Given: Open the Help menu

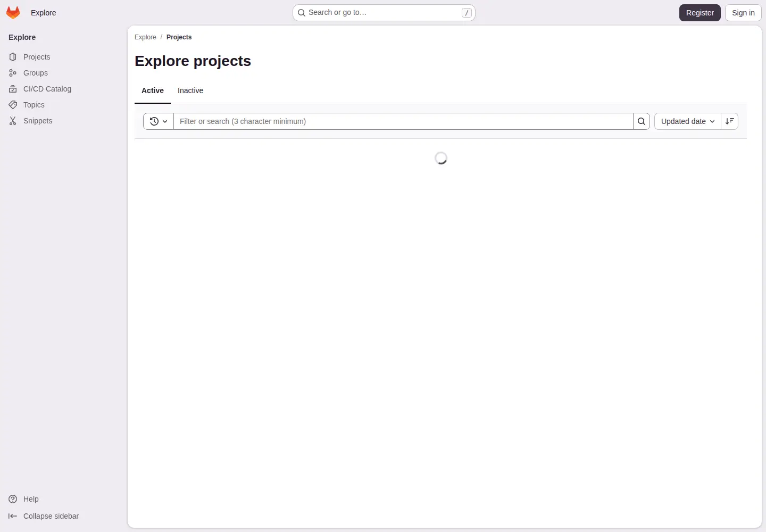Looking at the screenshot, I should click(x=24, y=499).
